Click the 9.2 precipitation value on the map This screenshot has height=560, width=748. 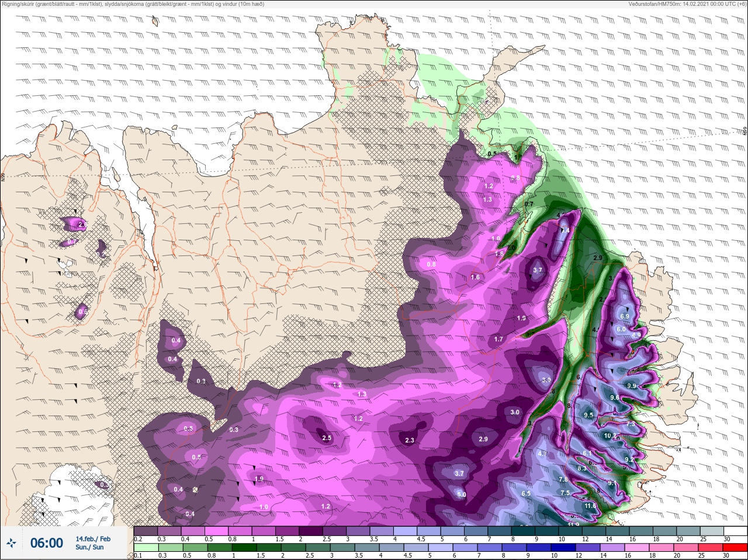pyautogui.click(x=629, y=460)
